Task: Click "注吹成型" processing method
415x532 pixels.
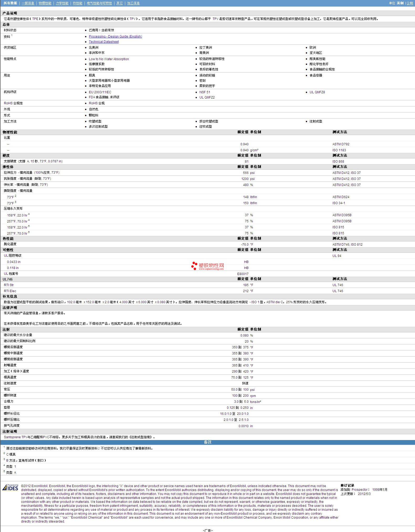Action: click(x=206, y=127)
